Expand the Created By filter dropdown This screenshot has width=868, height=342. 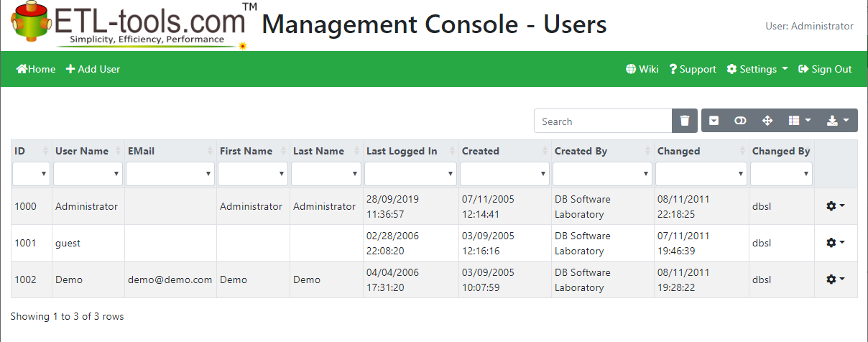click(602, 173)
